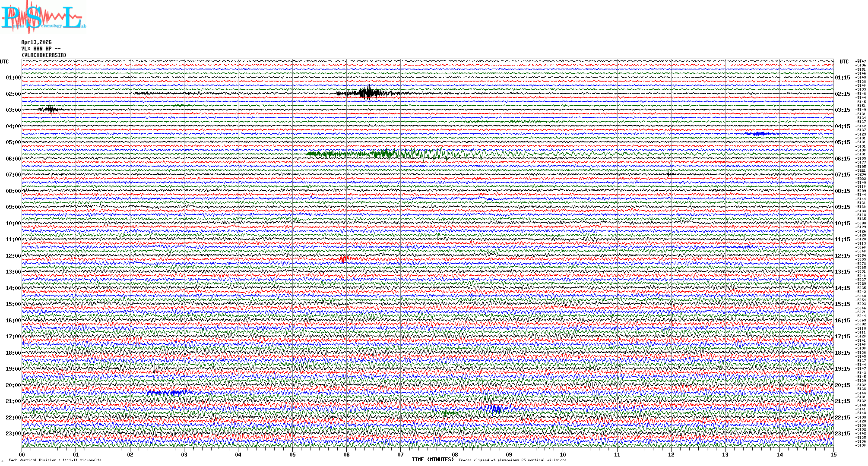The image size is (868, 466).
Task: Click minute 10 tick label on bottom axis
Action: click(x=563, y=454)
